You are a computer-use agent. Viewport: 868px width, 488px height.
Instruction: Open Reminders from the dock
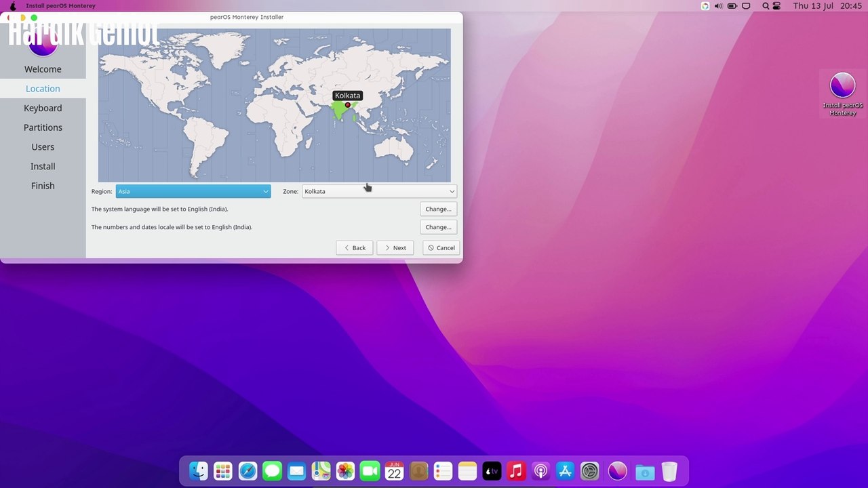coord(443,470)
